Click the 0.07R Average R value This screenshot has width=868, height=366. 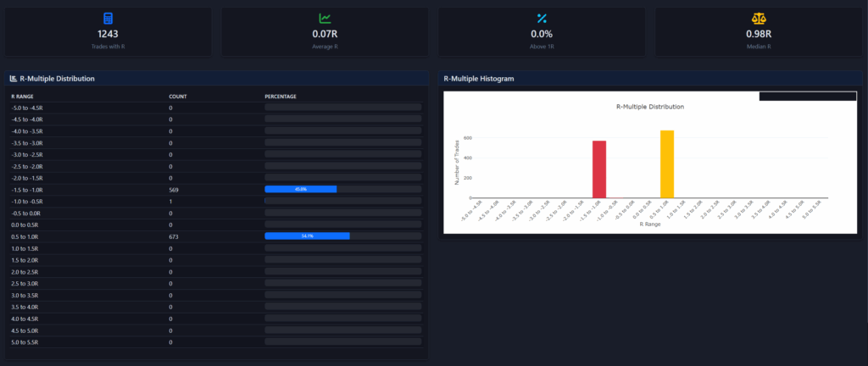tap(325, 34)
